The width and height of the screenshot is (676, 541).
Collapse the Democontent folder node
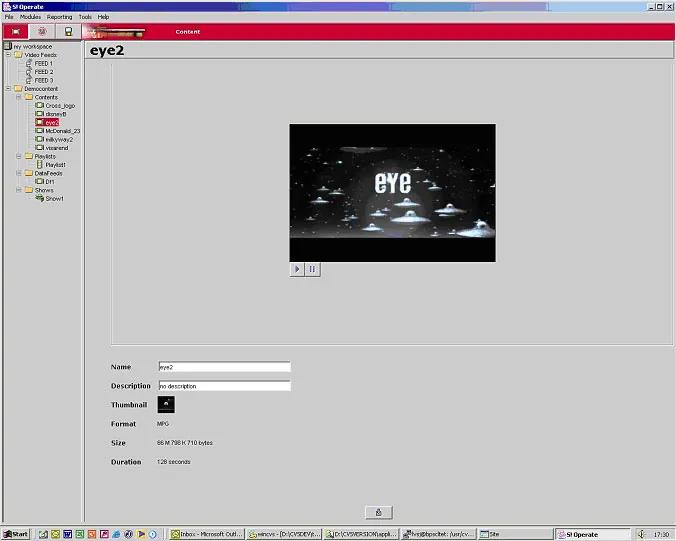(8, 89)
